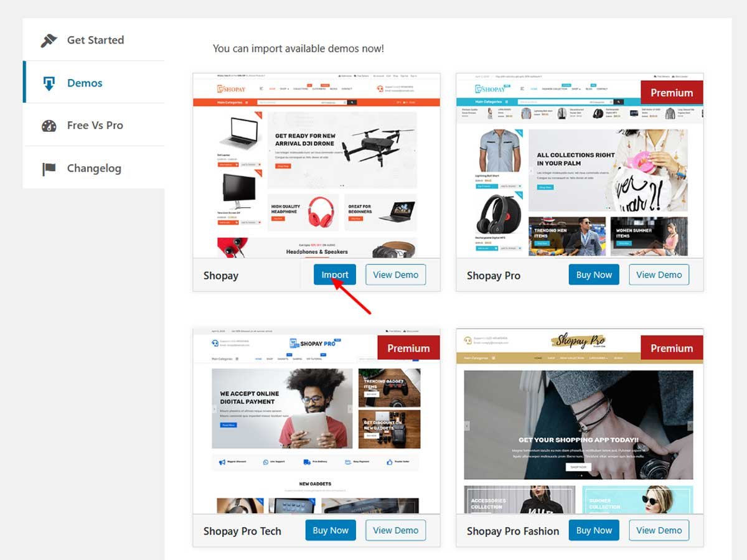Switch to the Free Vs Pro tab
This screenshot has height=560, width=747.
pos(94,125)
